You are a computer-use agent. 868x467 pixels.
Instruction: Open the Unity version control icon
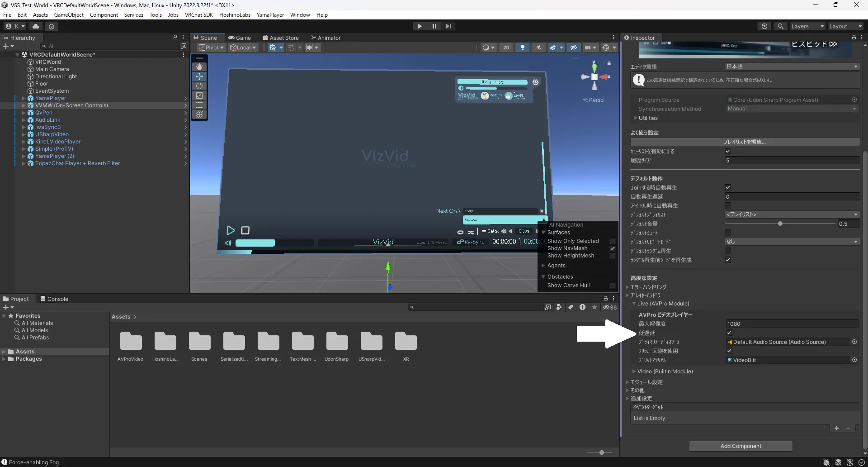(x=52, y=26)
